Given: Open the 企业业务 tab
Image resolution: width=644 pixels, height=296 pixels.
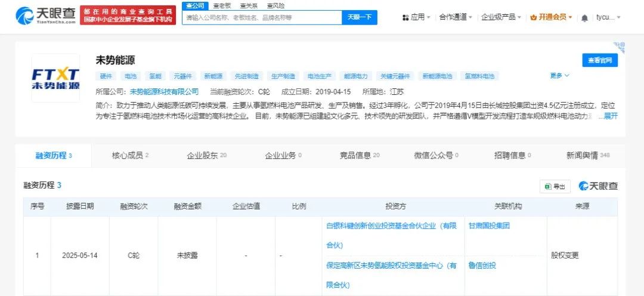Looking at the screenshot, I should [283, 155].
